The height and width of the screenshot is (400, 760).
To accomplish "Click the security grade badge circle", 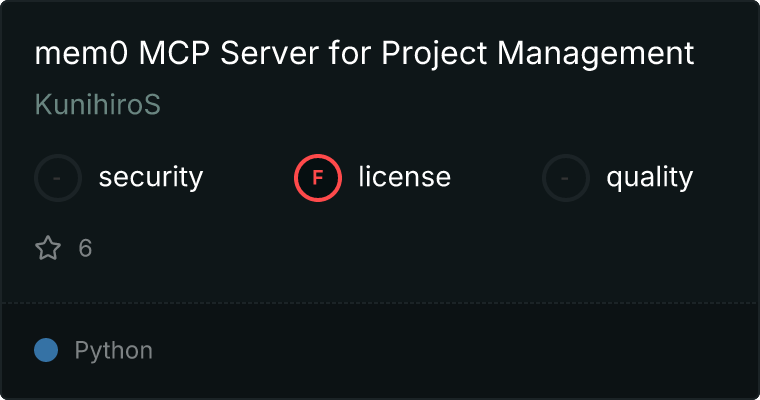I will [x=58, y=178].
